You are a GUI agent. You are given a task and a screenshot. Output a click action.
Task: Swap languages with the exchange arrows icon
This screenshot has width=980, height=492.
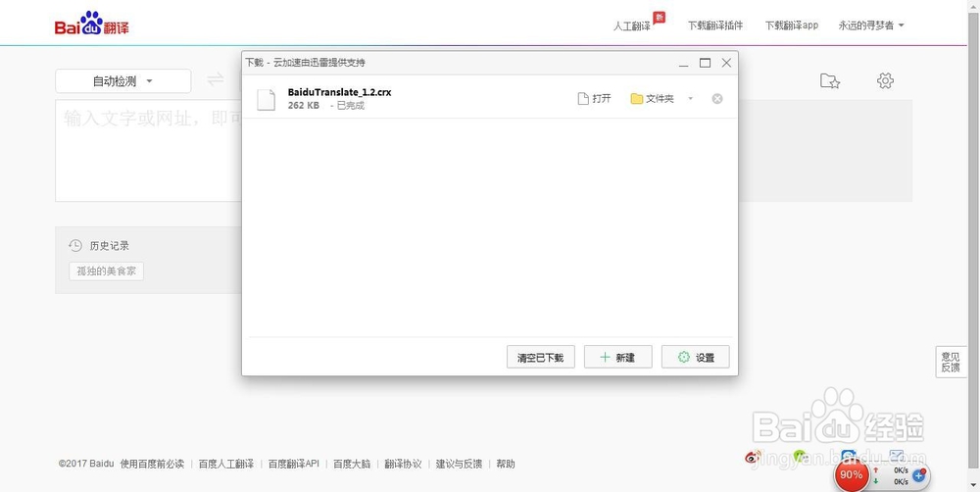point(216,79)
